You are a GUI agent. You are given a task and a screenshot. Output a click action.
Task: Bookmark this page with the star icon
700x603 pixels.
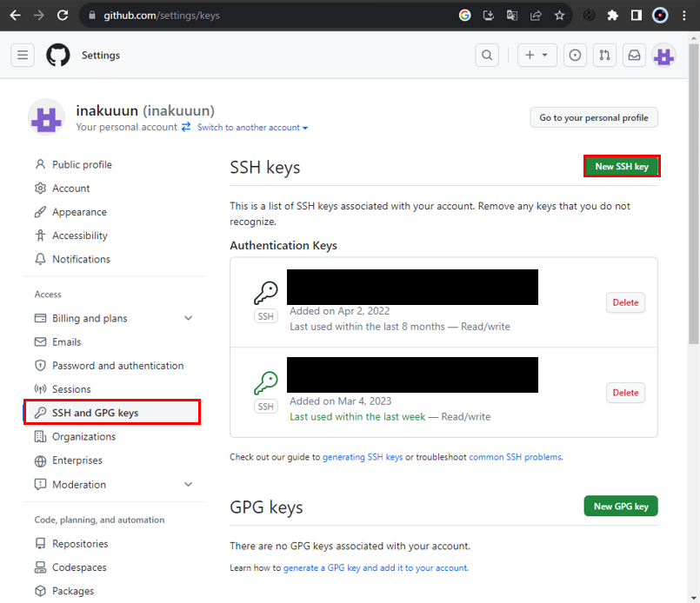[x=559, y=15]
